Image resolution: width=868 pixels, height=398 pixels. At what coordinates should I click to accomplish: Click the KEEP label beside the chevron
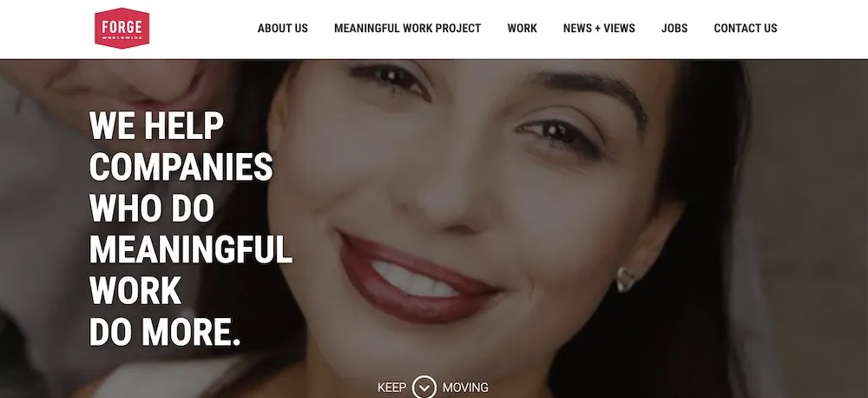point(392,388)
